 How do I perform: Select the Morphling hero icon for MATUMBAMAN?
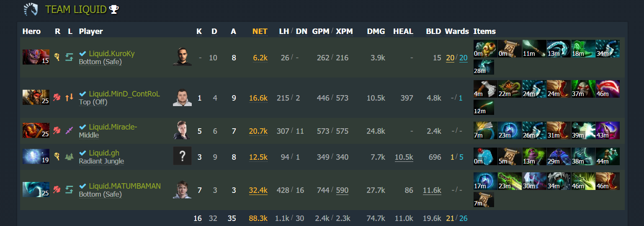click(x=36, y=190)
